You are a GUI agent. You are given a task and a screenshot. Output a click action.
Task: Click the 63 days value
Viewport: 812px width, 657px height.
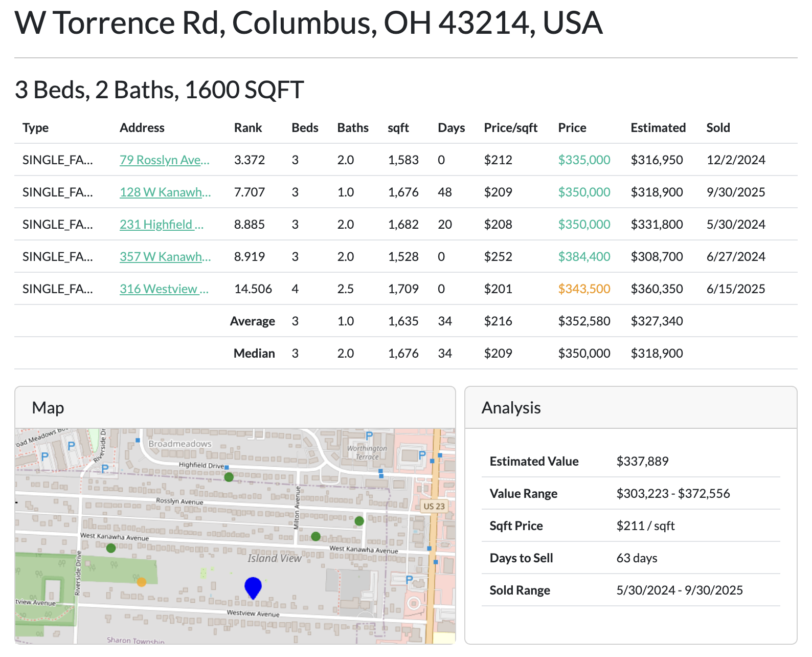pos(637,558)
